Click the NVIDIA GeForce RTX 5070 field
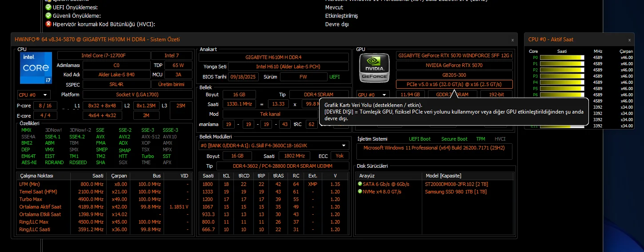 pyautogui.click(x=454, y=65)
